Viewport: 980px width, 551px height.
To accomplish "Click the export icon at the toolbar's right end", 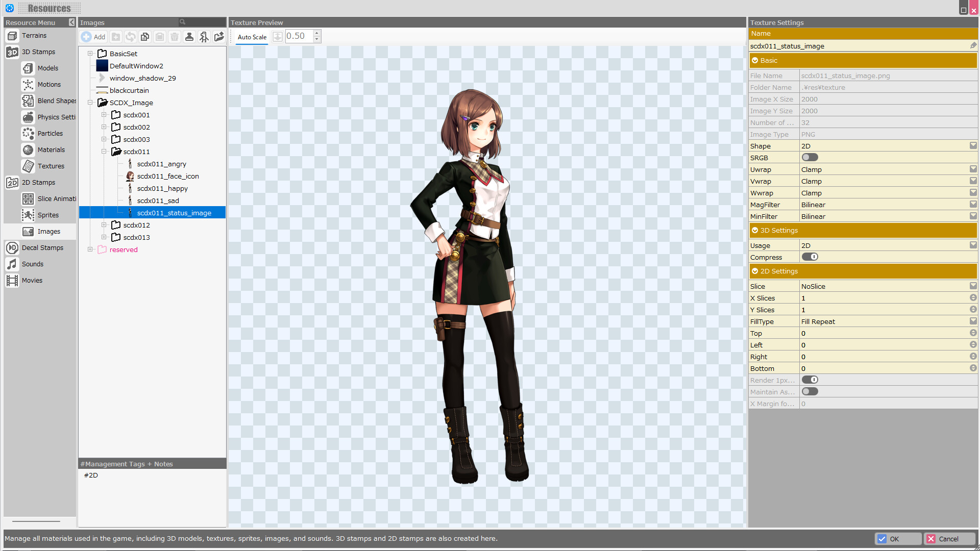I will pos(218,37).
